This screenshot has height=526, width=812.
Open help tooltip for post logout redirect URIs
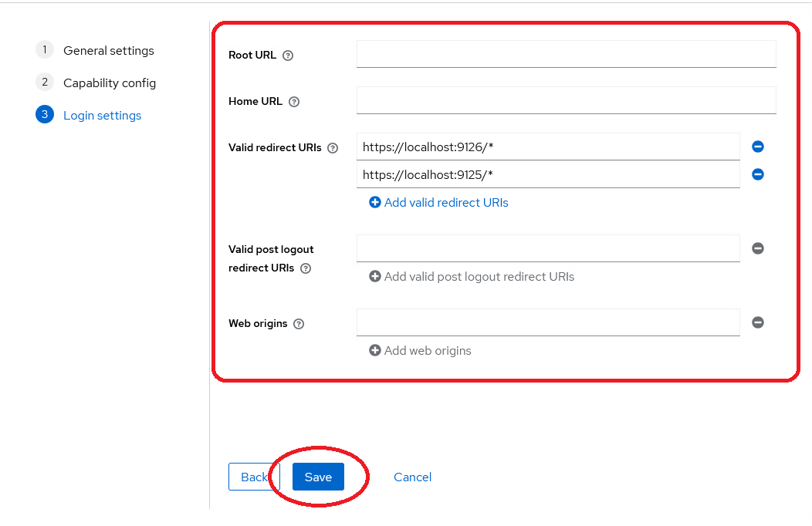tap(306, 268)
